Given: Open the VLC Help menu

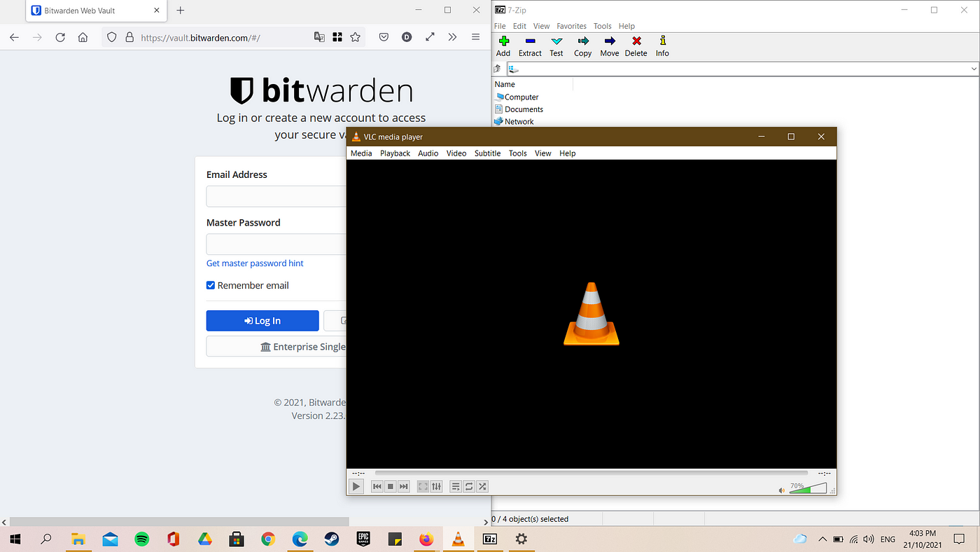Looking at the screenshot, I should pos(568,153).
